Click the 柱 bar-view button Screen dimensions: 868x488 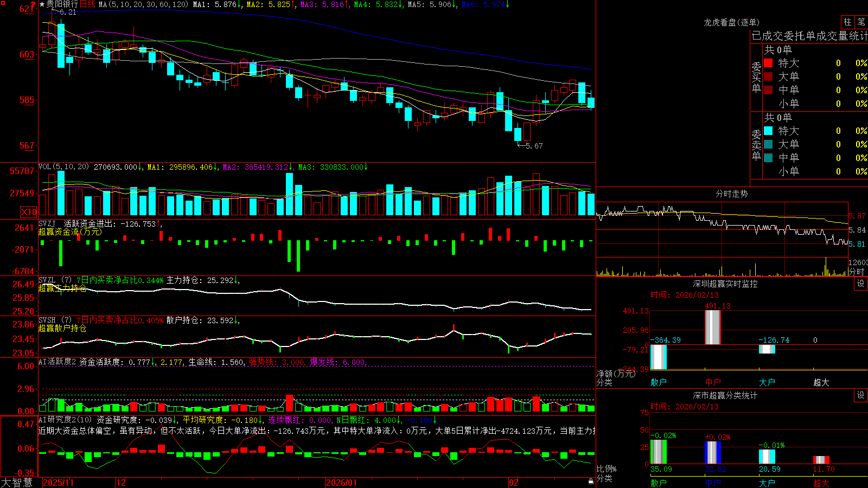(x=847, y=22)
